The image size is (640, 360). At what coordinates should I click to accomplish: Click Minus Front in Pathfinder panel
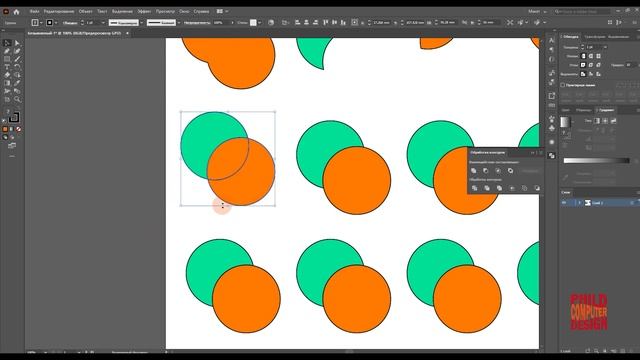[486, 171]
